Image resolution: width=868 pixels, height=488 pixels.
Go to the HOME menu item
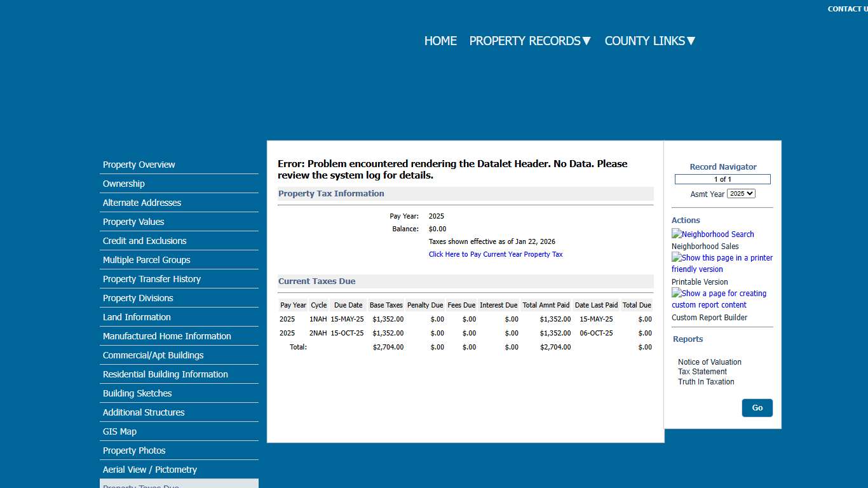point(440,41)
